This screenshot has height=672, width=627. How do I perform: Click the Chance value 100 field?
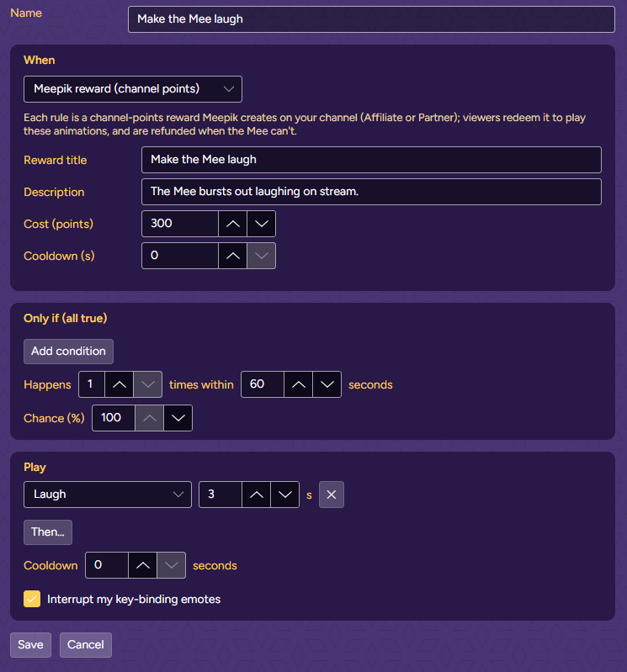[114, 418]
